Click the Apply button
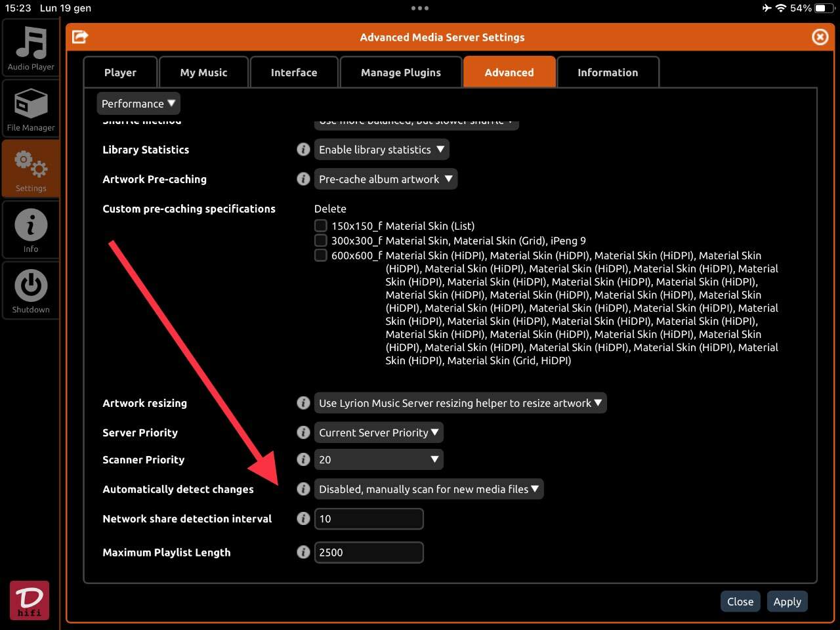 coord(787,601)
